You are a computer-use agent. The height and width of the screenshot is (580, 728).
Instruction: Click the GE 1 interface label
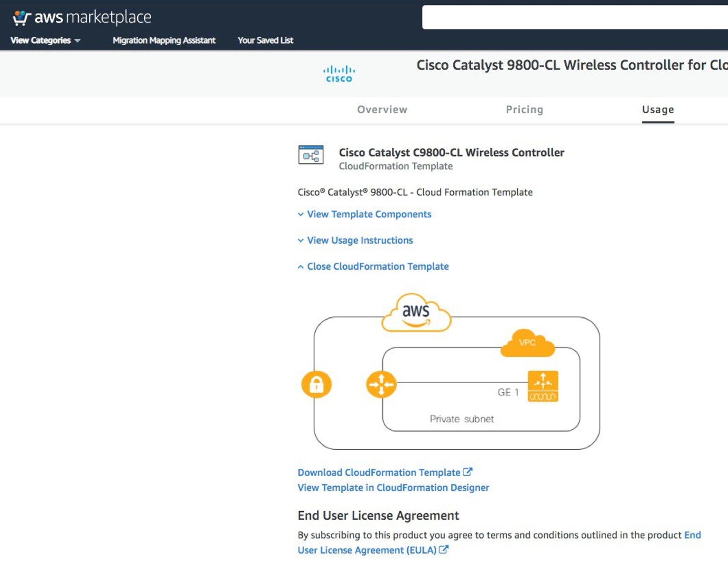click(x=508, y=392)
